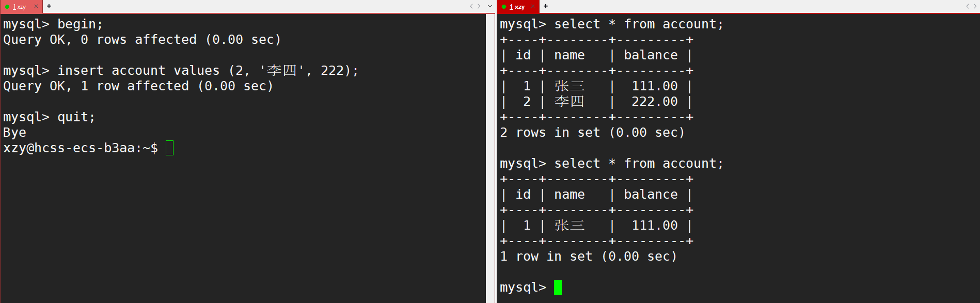The width and height of the screenshot is (980, 303).
Task: Click the 'begin;' command text
Action: [x=80, y=24]
